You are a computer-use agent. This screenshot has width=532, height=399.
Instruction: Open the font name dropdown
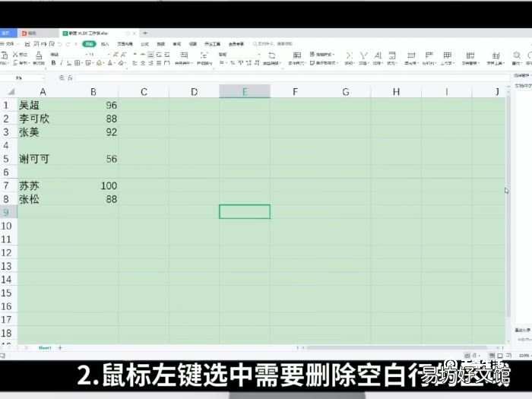87,54
